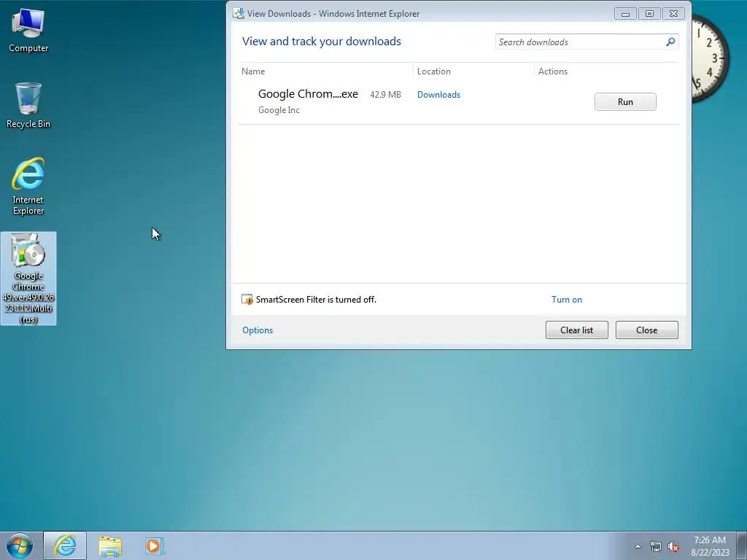The image size is (747, 560).
Task: Turn on SmartScreen Filter
Action: coord(566,300)
